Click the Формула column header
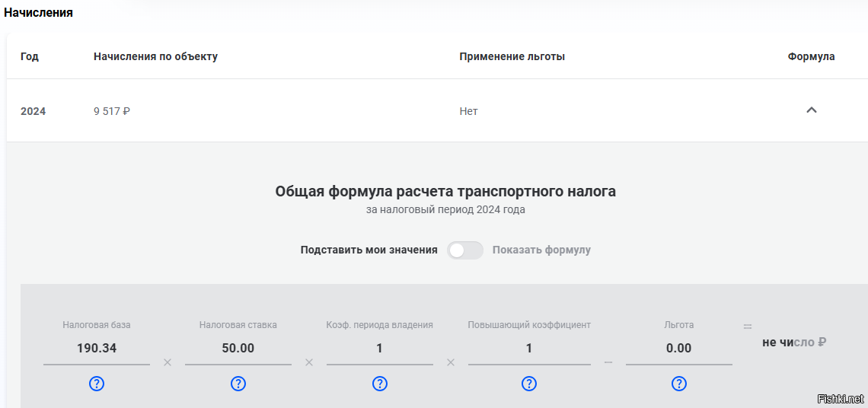The width and height of the screenshot is (868, 408). coord(811,57)
